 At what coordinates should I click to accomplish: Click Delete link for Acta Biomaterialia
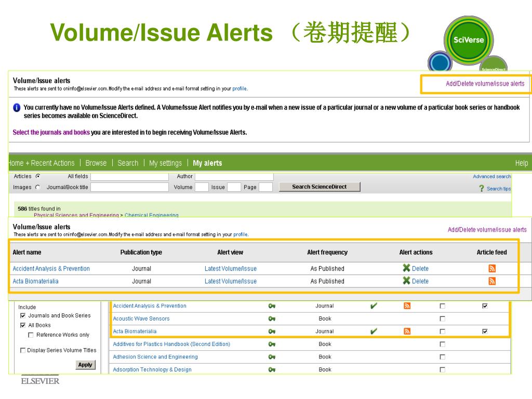(420, 281)
